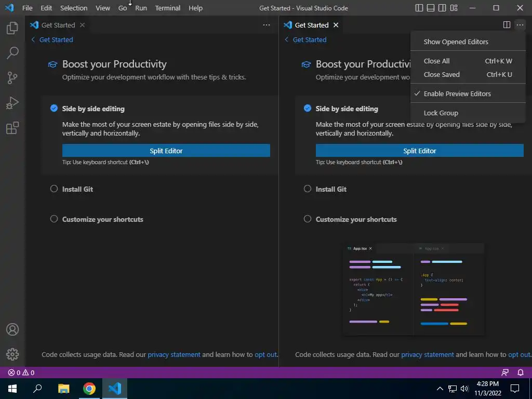Open the File menu
The image size is (532, 399).
pyautogui.click(x=28, y=8)
